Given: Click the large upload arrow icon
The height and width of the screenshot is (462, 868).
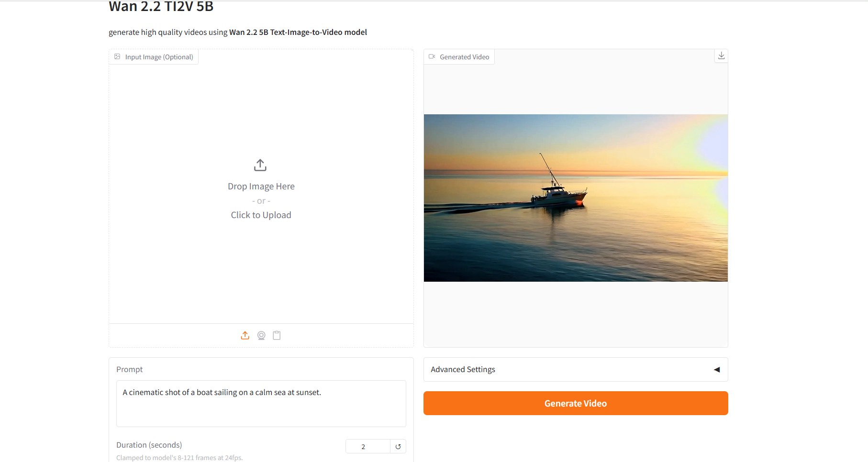Looking at the screenshot, I should pyautogui.click(x=260, y=165).
